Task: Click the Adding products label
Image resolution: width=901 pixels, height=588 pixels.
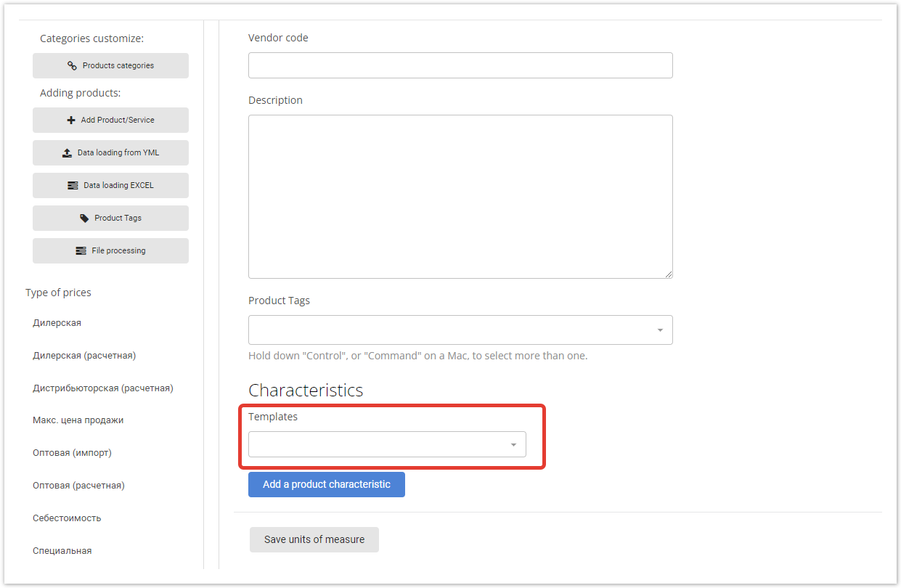Action: pos(80,93)
